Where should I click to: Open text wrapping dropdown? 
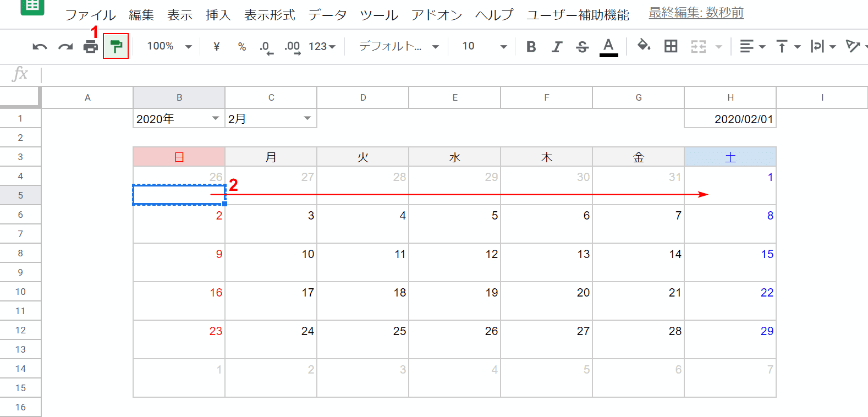coord(822,47)
